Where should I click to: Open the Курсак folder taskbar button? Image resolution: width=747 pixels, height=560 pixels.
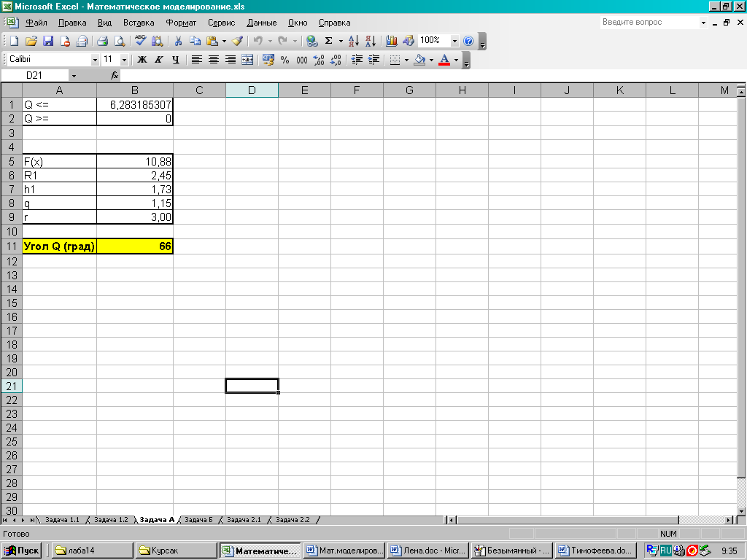[x=176, y=551]
